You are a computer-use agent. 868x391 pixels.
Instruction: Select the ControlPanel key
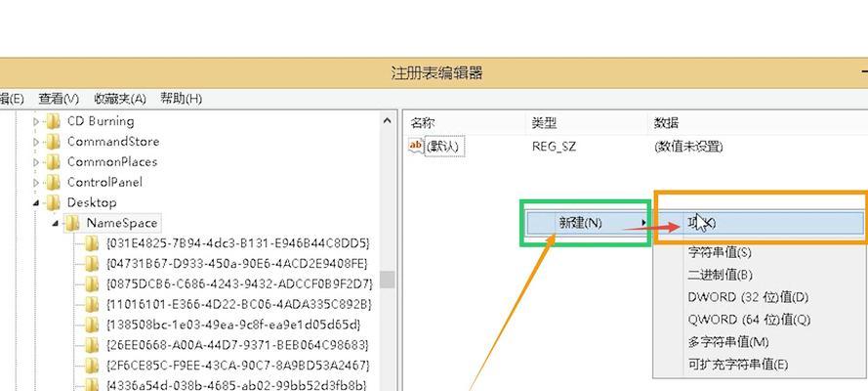[x=104, y=182]
